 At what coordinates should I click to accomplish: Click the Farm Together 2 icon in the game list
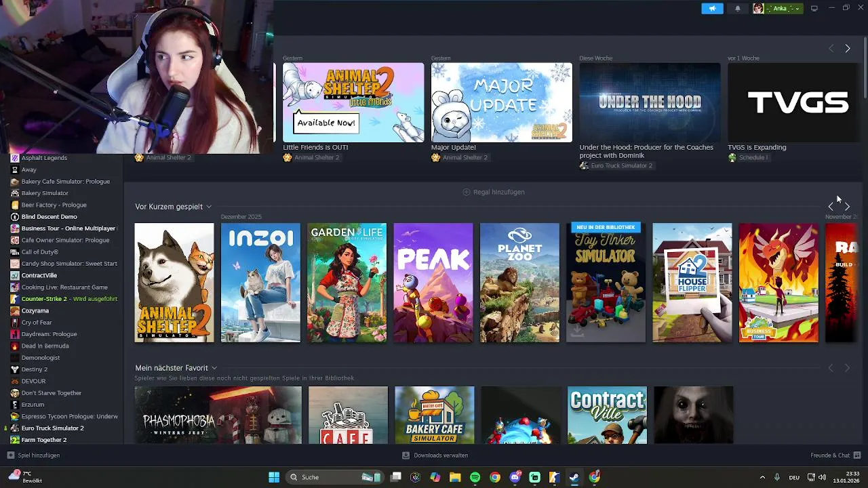pyautogui.click(x=15, y=440)
